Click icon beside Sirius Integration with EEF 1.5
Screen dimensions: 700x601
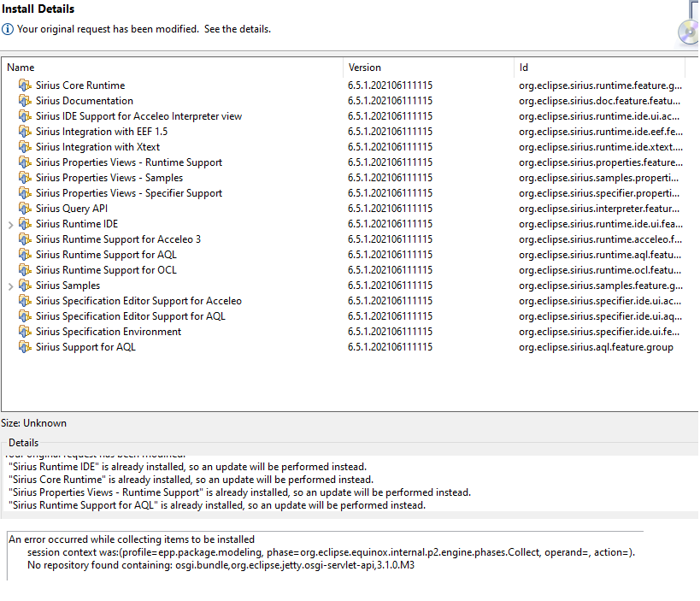pyautogui.click(x=25, y=132)
